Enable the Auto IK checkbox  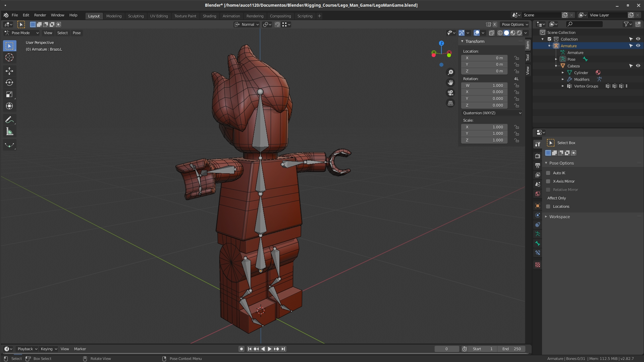548,173
